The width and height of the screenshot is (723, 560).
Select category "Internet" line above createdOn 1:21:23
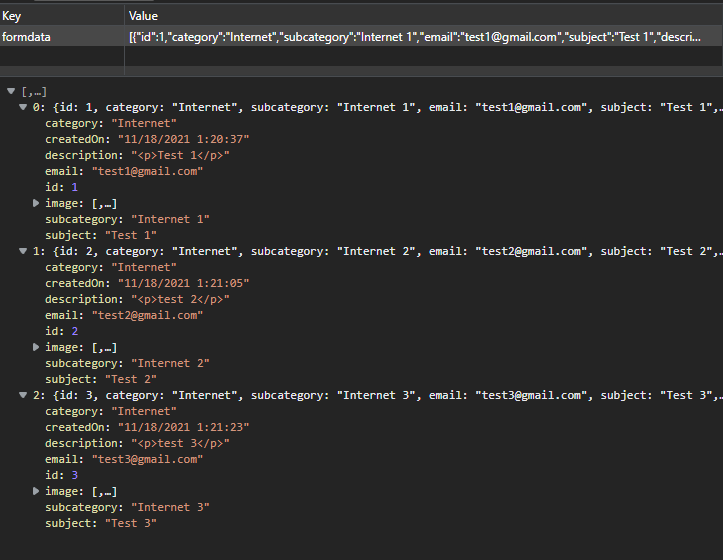point(111,411)
